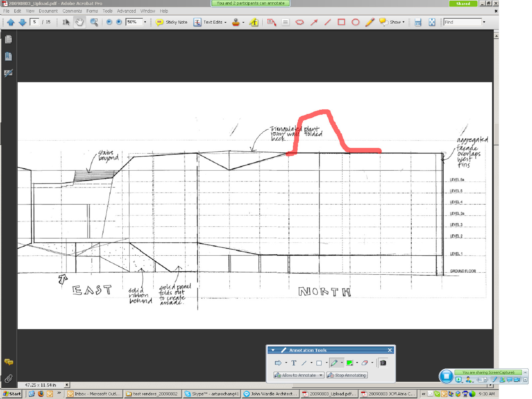Click into the Find search field

click(463, 22)
